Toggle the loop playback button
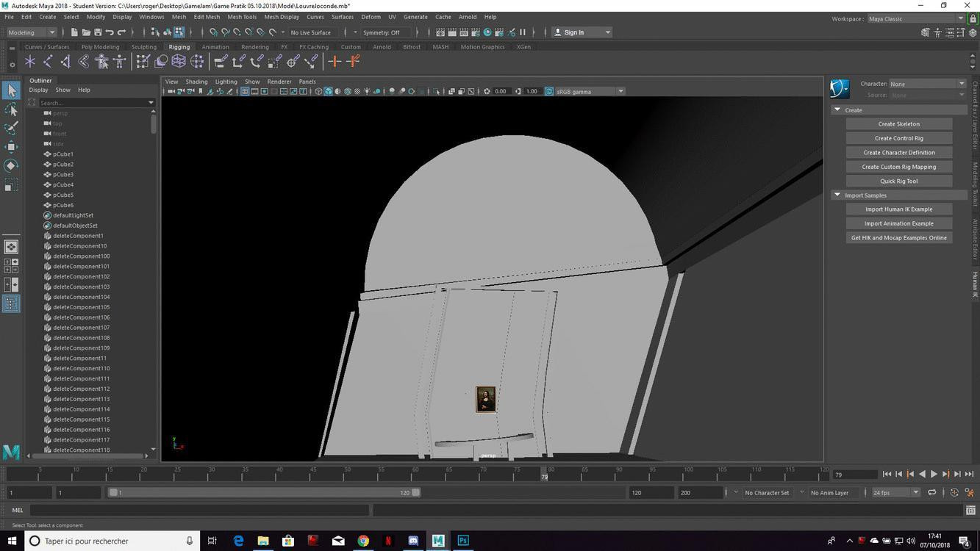 (x=932, y=493)
